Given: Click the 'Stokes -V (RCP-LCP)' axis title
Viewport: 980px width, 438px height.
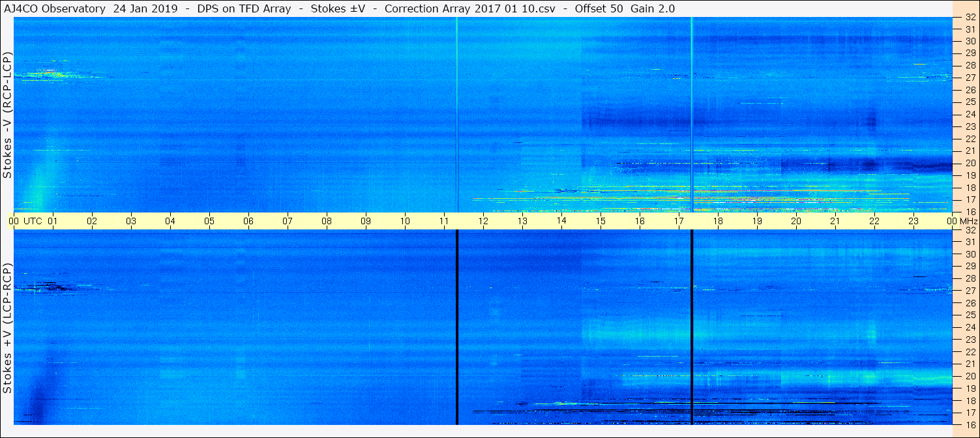Looking at the screenshot, I should [x=8, y=115].
